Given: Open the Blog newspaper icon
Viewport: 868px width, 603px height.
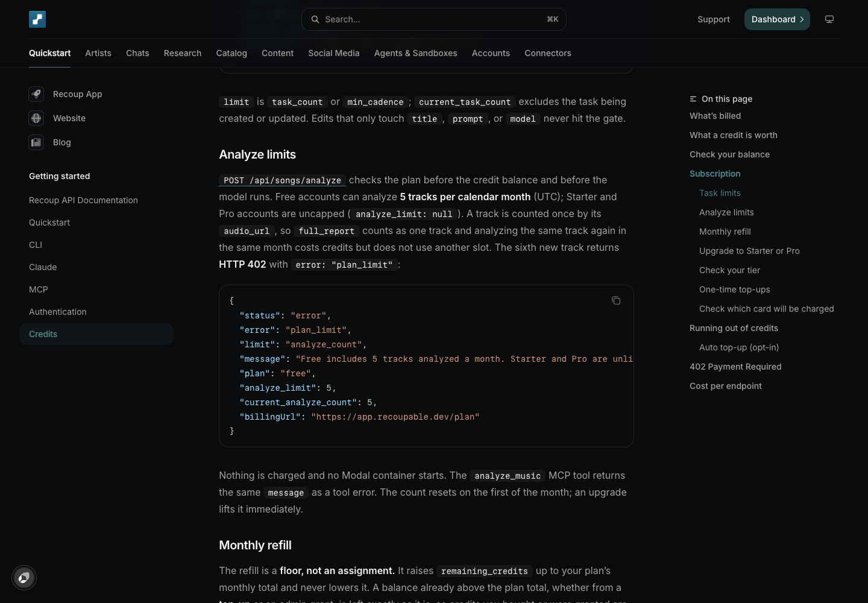Looking at the screenshot, I should tap(36, 142).
